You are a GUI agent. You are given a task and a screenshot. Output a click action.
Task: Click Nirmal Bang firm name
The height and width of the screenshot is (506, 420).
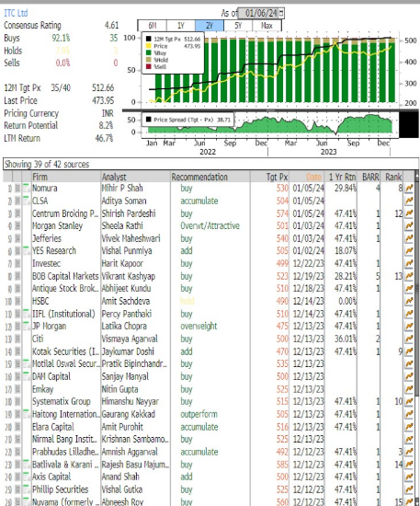(64, 440)
